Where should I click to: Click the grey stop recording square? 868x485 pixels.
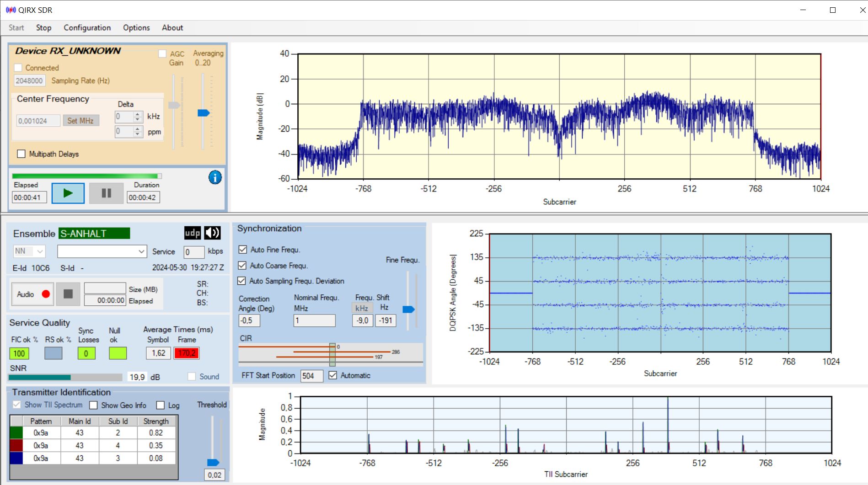pos(68,294)
